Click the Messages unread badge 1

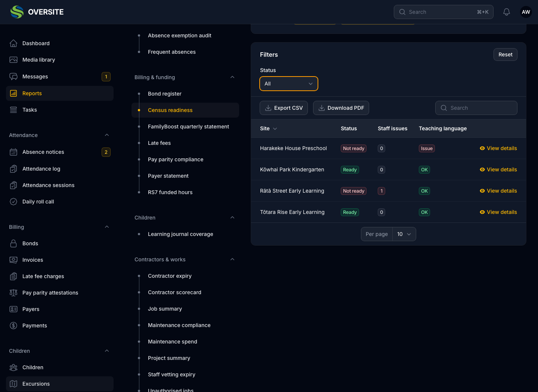point(106,77)
